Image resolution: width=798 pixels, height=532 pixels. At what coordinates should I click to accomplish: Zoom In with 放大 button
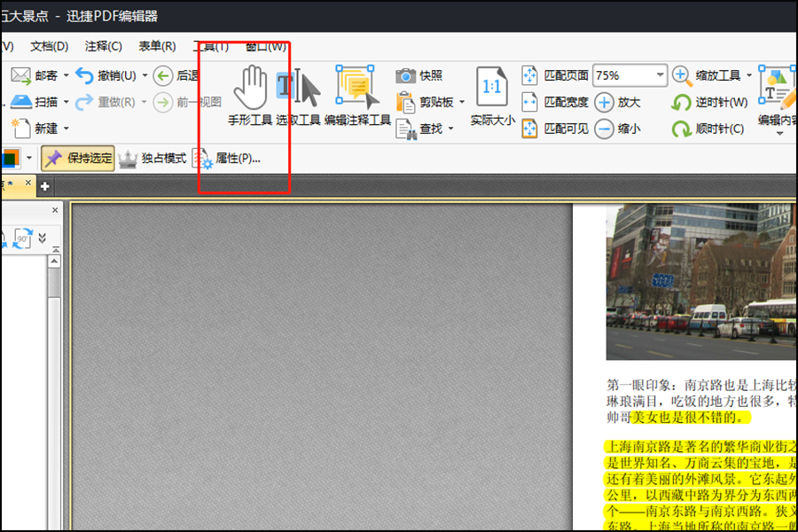(x=618, y=102)
